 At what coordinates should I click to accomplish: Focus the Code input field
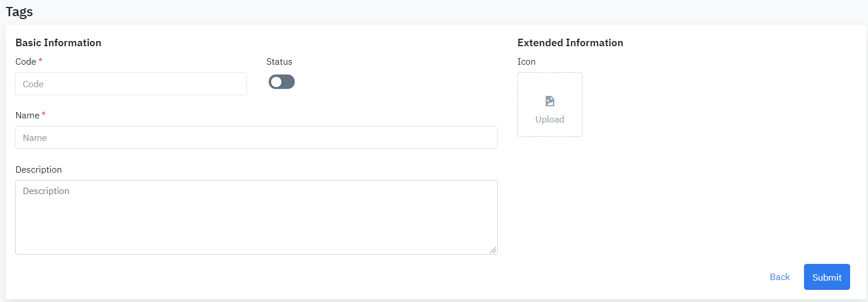[131, 84]
